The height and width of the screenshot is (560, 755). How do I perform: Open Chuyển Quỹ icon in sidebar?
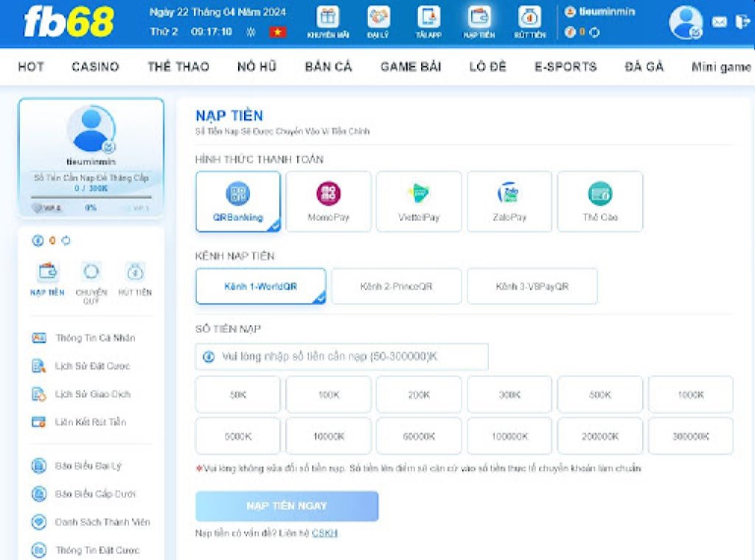(x=91, y=273)
